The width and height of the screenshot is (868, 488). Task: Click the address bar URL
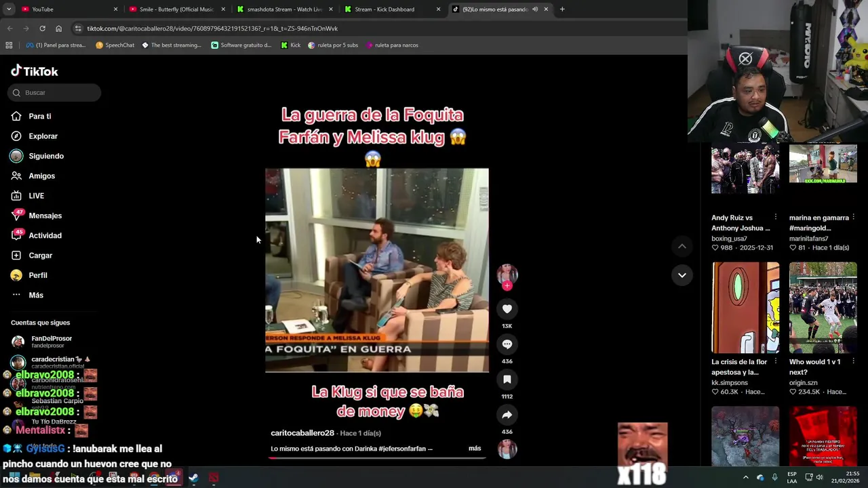[212, 28]
